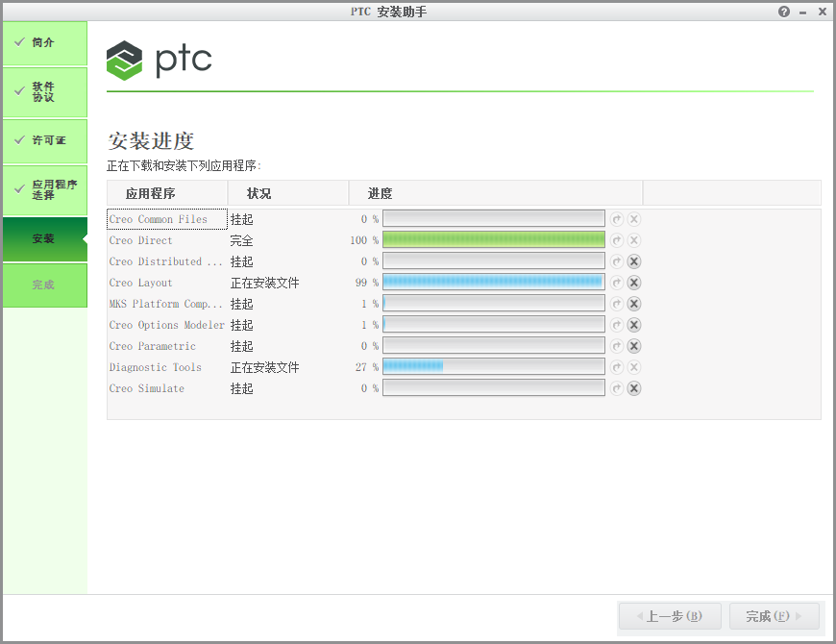Cancel the Creo Options Modeler installation
This screenshot has width=836, height=644.
tap(634, 325)
